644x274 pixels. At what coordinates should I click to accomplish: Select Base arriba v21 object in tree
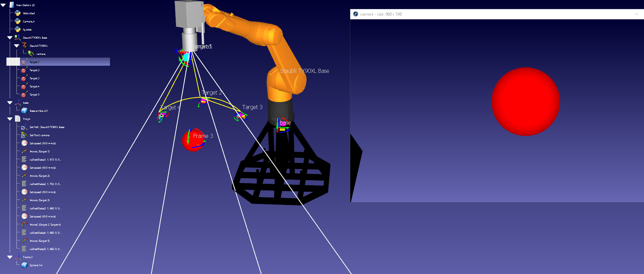(39, 111)
